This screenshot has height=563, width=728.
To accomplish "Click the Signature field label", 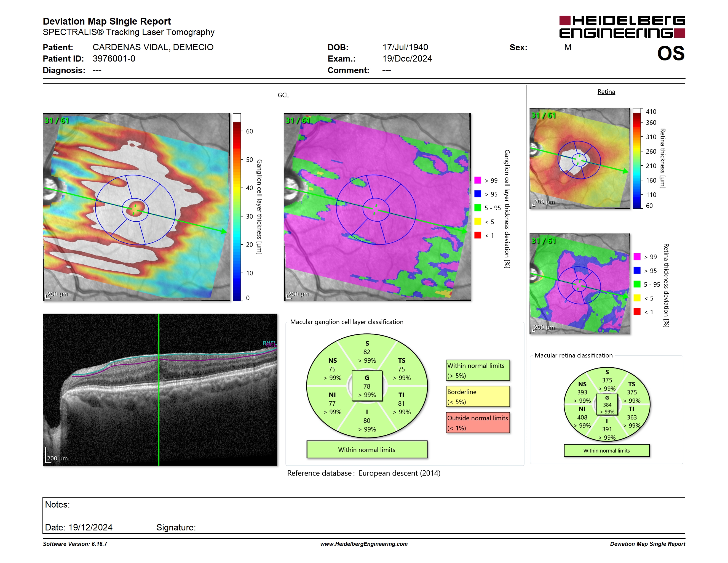I will 176,527.
